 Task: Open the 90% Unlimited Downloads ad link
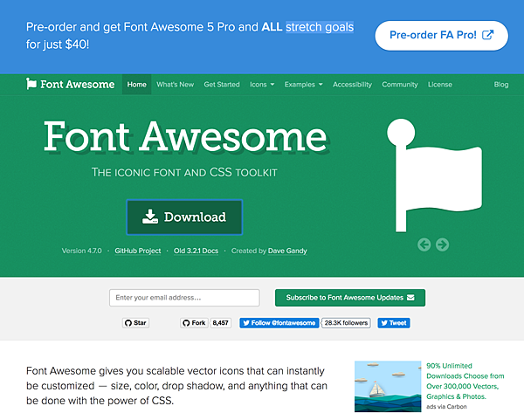[465, 381]
